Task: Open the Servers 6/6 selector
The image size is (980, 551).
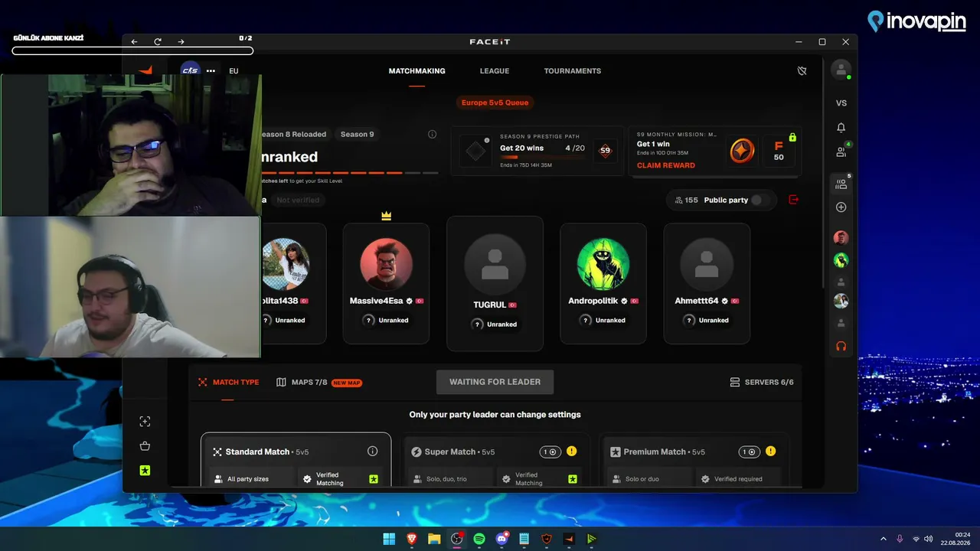Action: 762,383
